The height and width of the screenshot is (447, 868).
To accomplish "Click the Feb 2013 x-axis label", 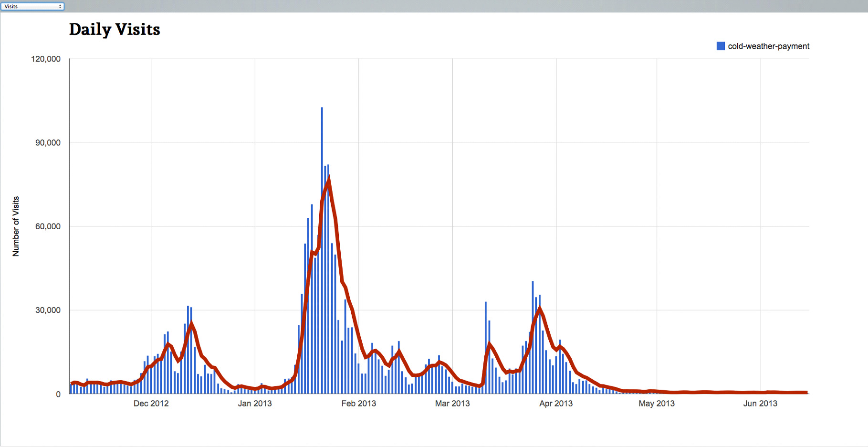I will click(358, 404).
